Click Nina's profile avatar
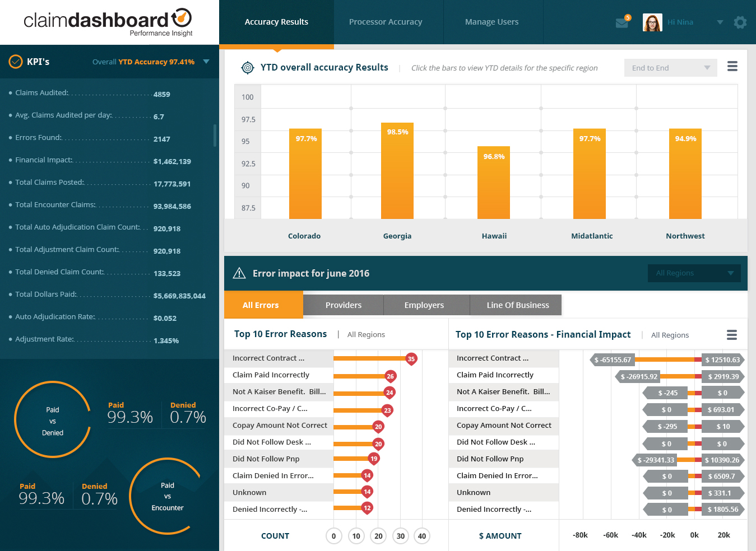This screenshot has height=551, width=756. [x=652, y=22]
